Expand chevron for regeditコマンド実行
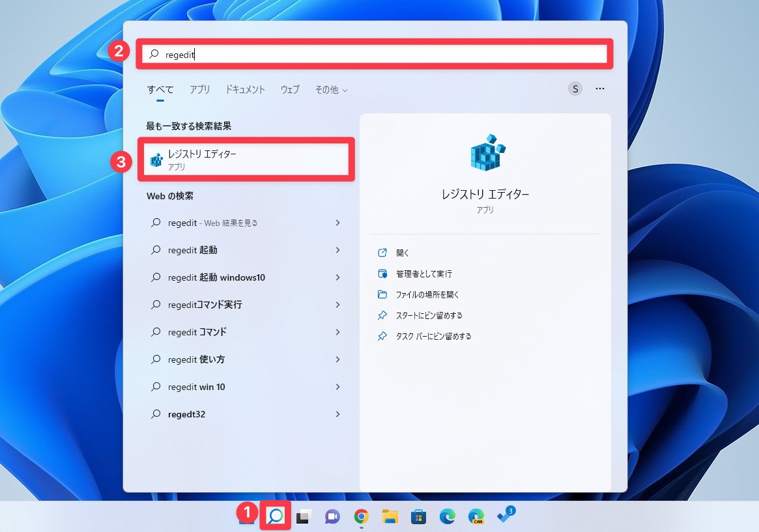Viewport: 759px width, 532px height. [x=338, y=305]
